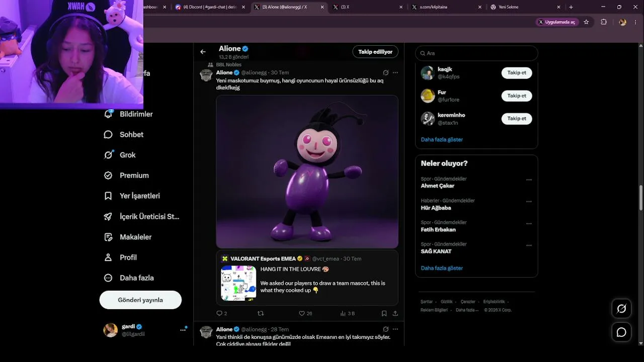644x362 pixels.
Task: Open the Fatih Erbakan trending topic
Action: (x=438, y=230)
